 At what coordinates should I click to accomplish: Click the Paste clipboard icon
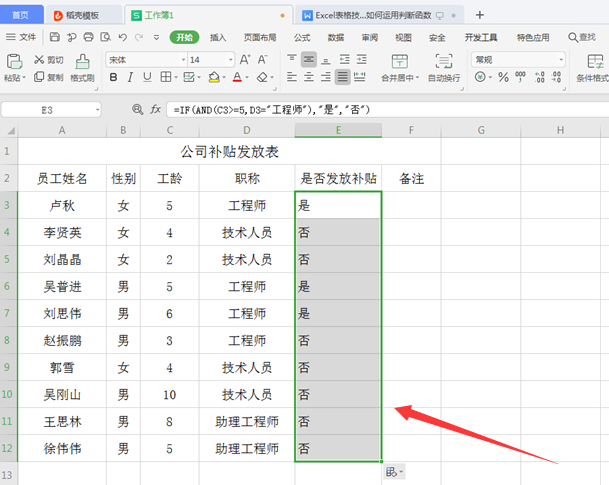pos(14,61)
